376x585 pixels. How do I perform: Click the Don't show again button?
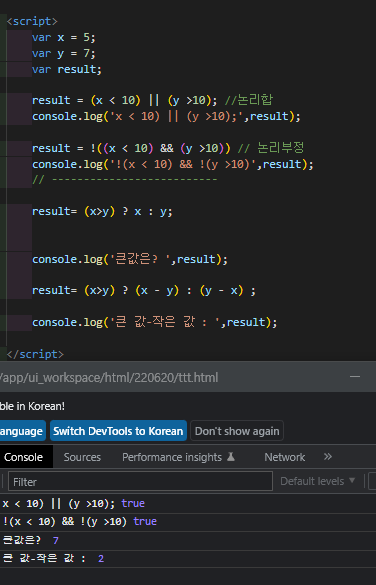237,431
